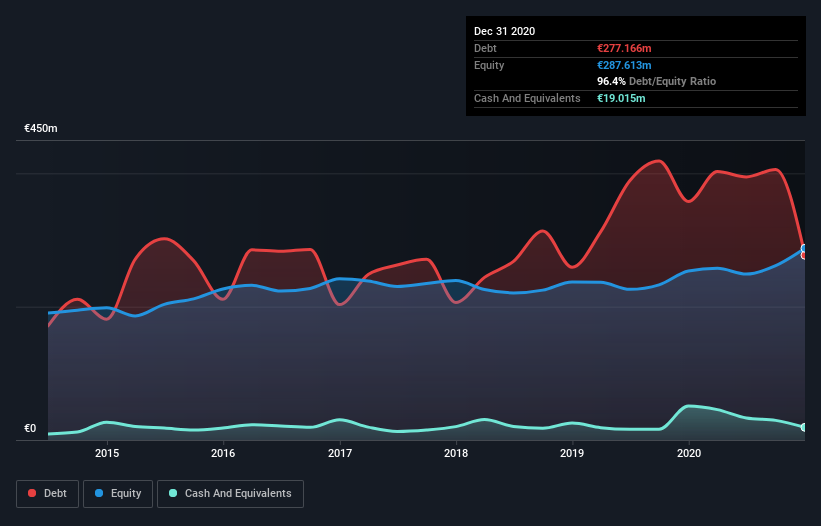The image size is (821, 526).
Task: Select the 2016 x-axis label
Action: [223, 453]
